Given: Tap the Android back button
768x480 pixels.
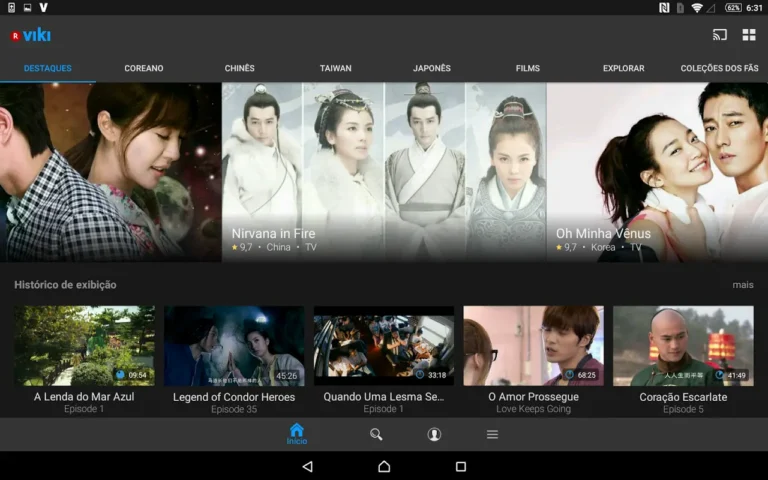Looking at the screenshot, I should 308,466.
